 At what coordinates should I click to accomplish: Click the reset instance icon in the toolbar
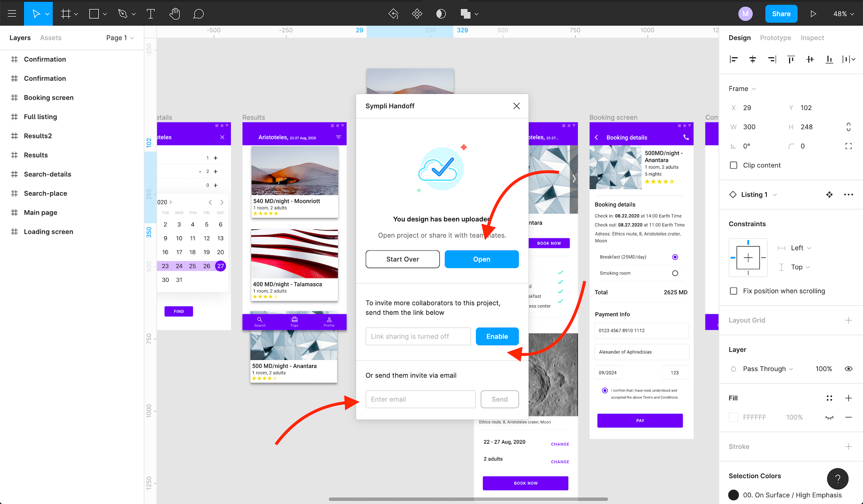tap(393, 14)
